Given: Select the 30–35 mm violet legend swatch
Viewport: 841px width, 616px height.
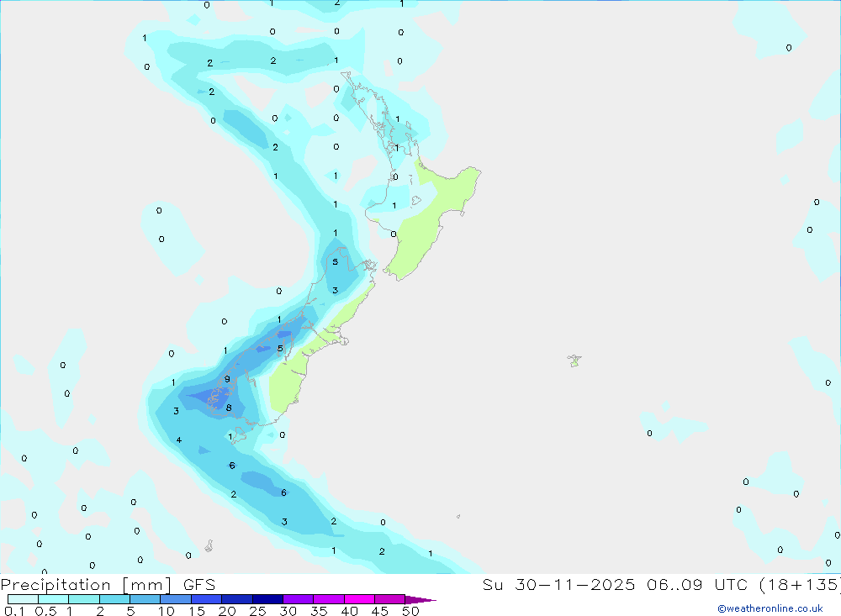Looking at the screenshot, I should tap(298, 599).
